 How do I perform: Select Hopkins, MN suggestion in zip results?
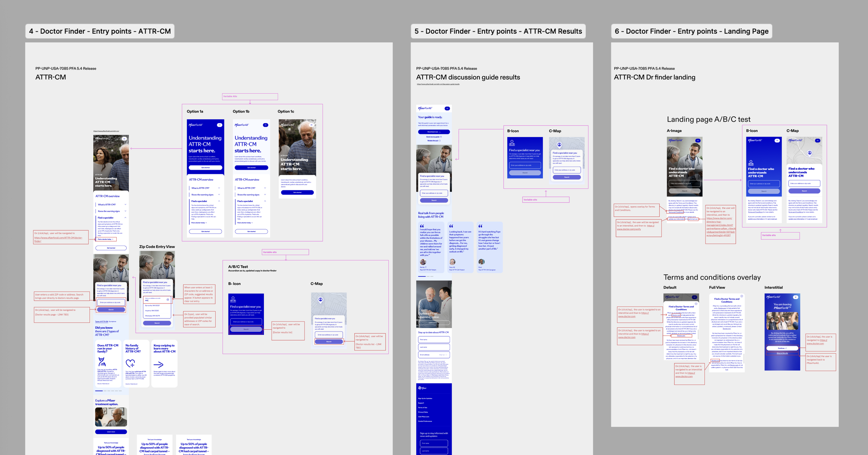[157, 311]
